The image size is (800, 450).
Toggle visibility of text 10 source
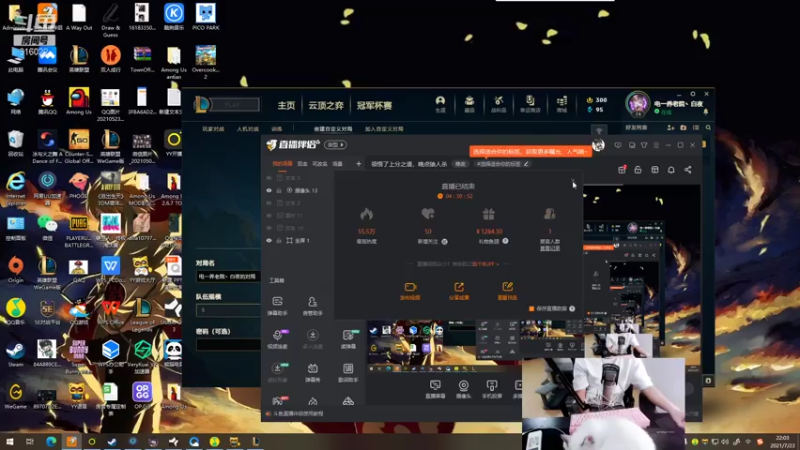click(x=269, y=228)
